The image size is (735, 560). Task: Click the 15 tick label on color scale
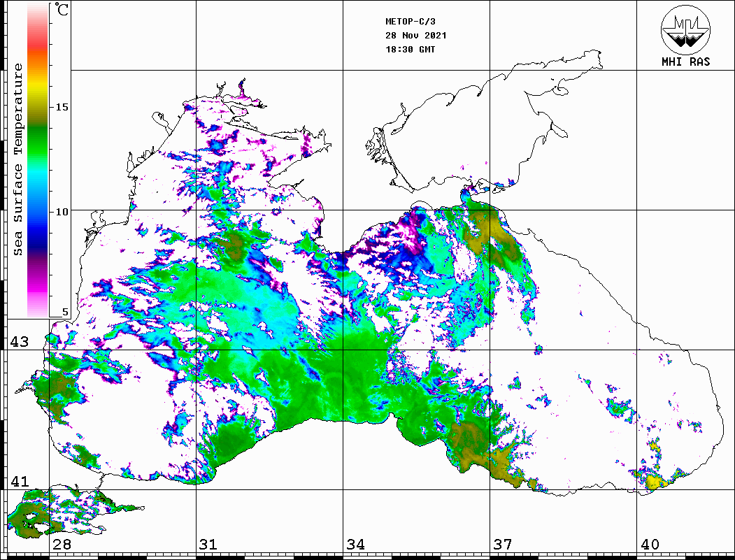(x=62, y=107)
